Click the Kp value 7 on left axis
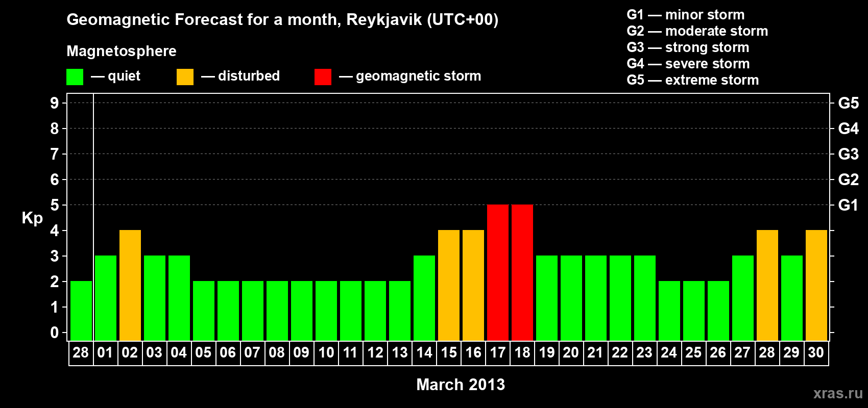 [x=55, y=154]
